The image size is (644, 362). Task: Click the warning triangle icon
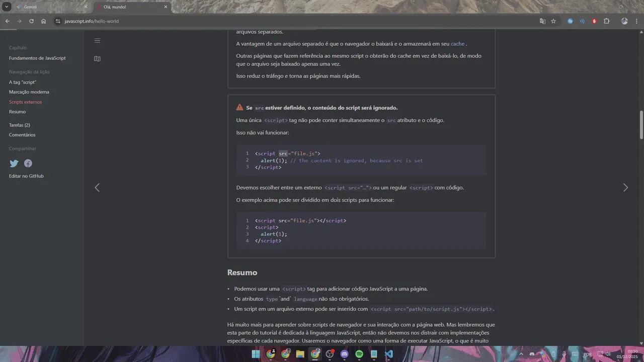tap(240, 108)
